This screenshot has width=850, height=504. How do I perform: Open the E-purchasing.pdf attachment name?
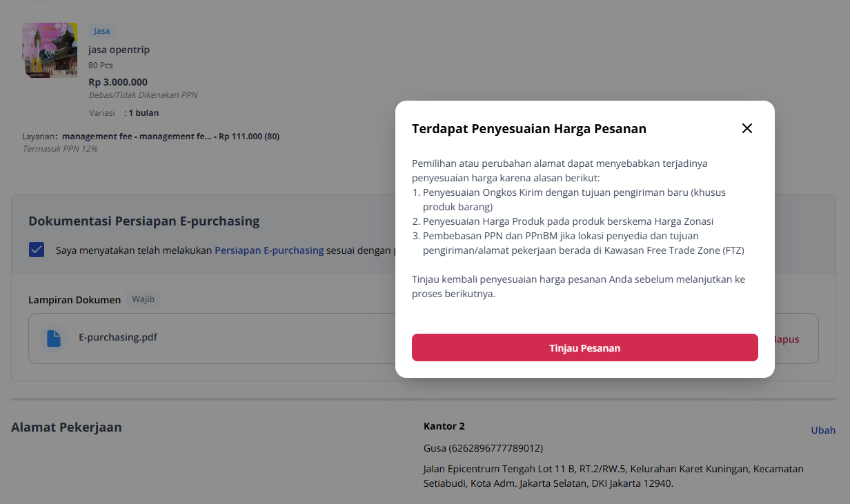[118, 337]
